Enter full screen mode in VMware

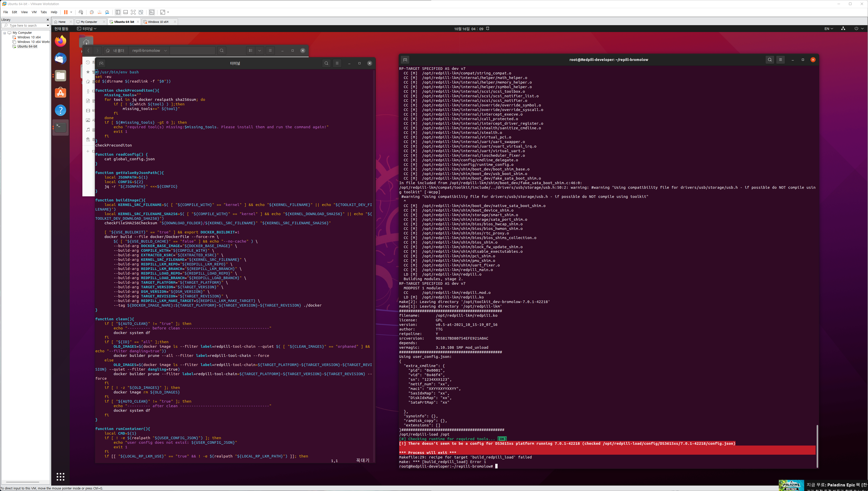pyautogui.click(x=133, y=12)
